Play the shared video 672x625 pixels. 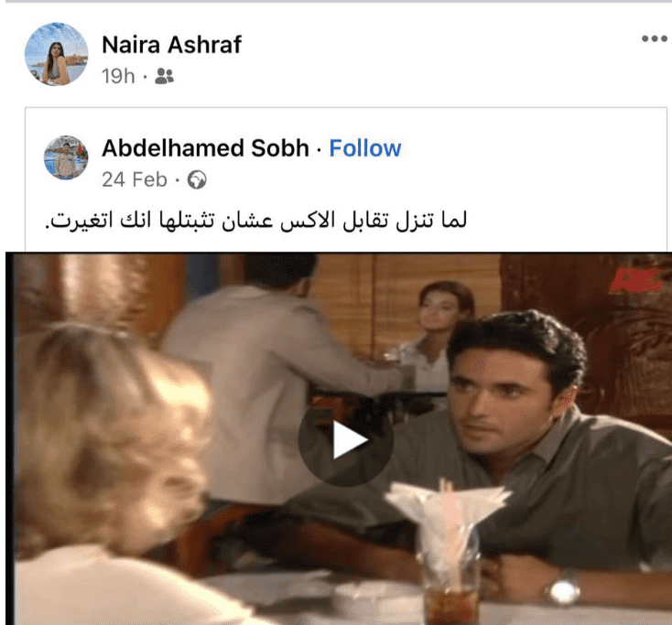345,439
